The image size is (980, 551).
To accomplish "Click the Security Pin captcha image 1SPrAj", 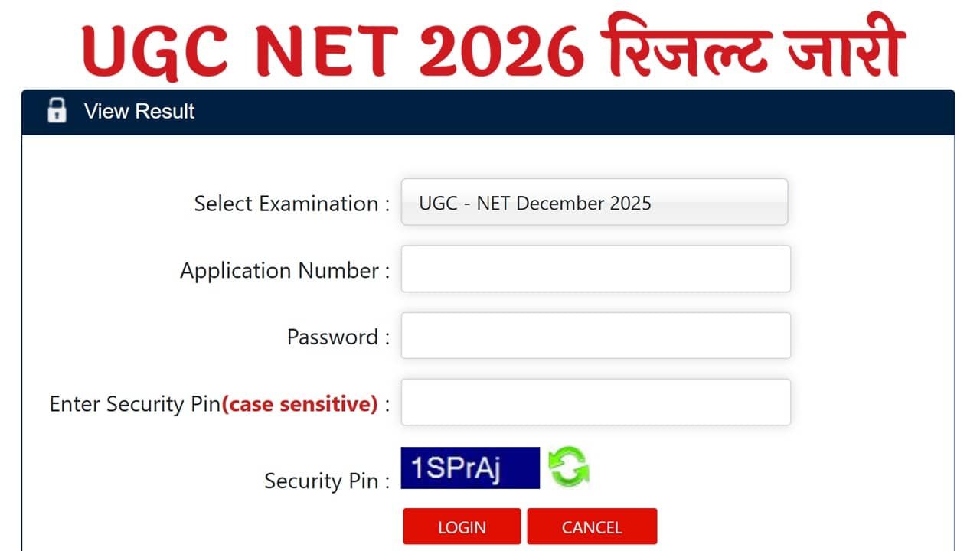I will [469, 467].
